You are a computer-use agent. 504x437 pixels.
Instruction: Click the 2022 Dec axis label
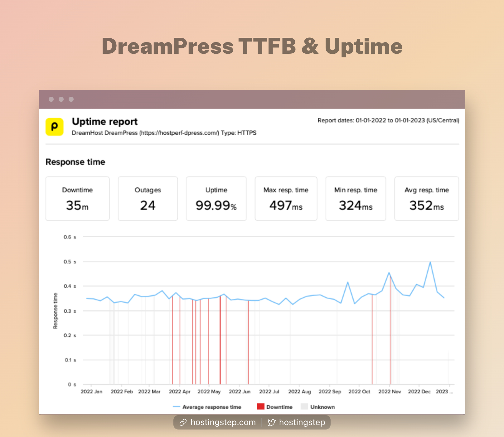tap(419, 391)
